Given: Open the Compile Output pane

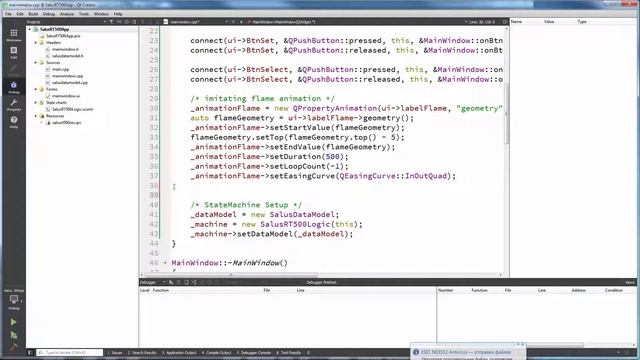Looking at the screenshot, I should (x=217, y=352).
